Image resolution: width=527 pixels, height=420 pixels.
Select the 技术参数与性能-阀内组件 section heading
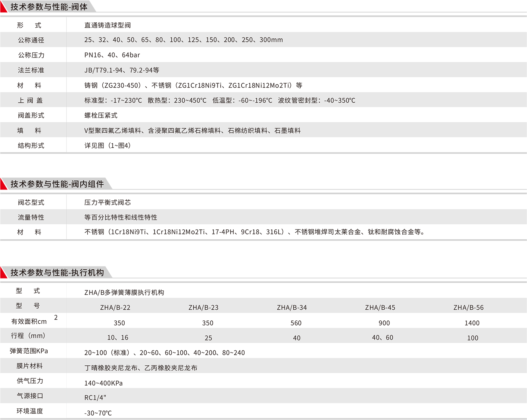point(57,184)
